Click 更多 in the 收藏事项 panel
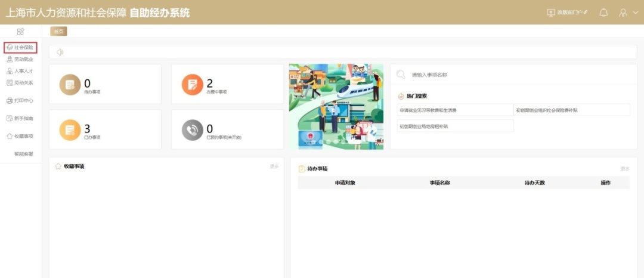 point(274,166)
